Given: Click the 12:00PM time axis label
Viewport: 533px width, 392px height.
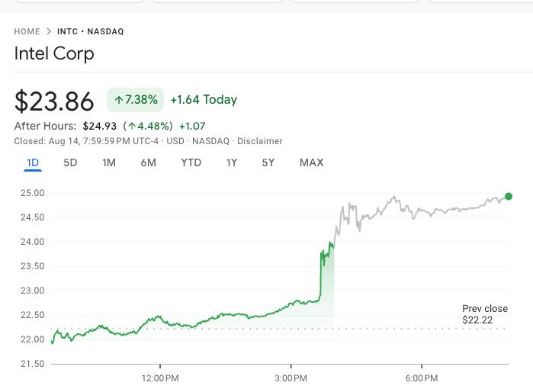Looking at the screenshot, I should [162, 378].
